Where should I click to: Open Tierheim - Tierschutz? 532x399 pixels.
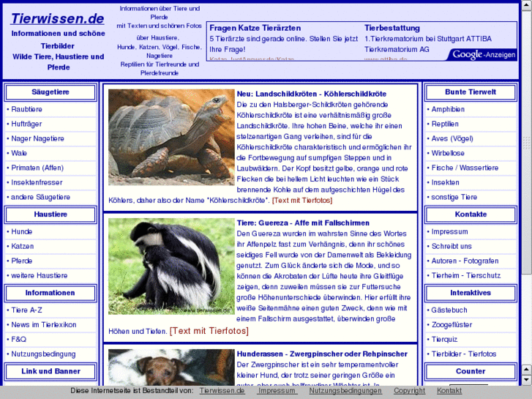(x=466, y=275)
